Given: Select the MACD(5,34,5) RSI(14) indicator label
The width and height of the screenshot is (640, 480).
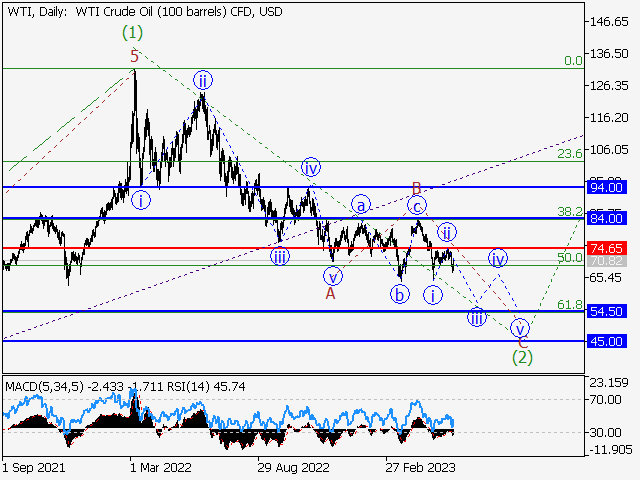Looking at the screenshot, I should (125, 387).
